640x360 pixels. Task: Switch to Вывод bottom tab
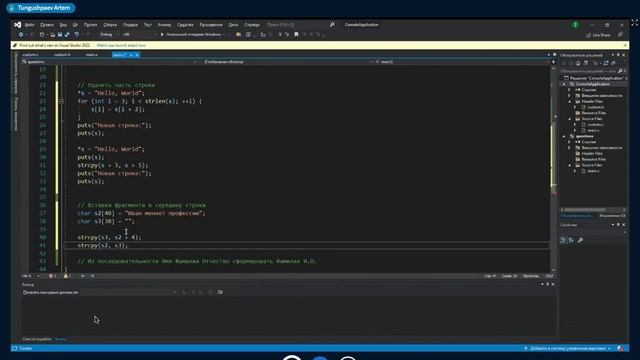(x=61, y=339)
